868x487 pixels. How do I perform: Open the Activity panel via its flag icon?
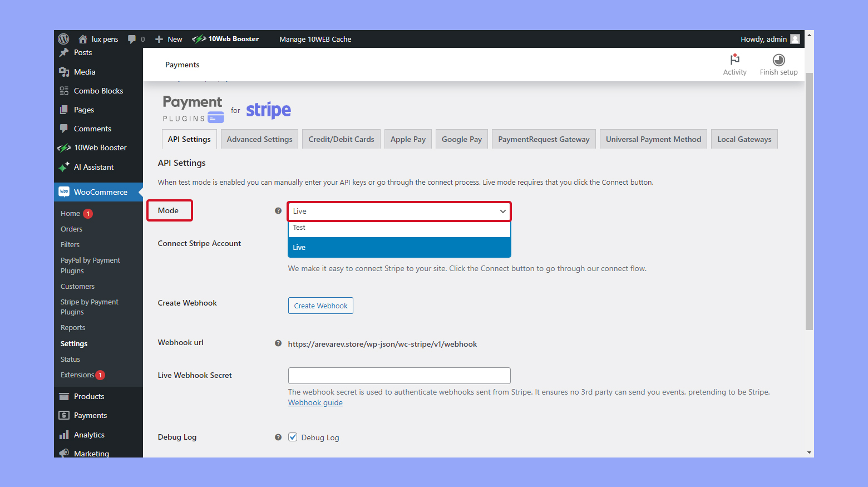[734, 60]
